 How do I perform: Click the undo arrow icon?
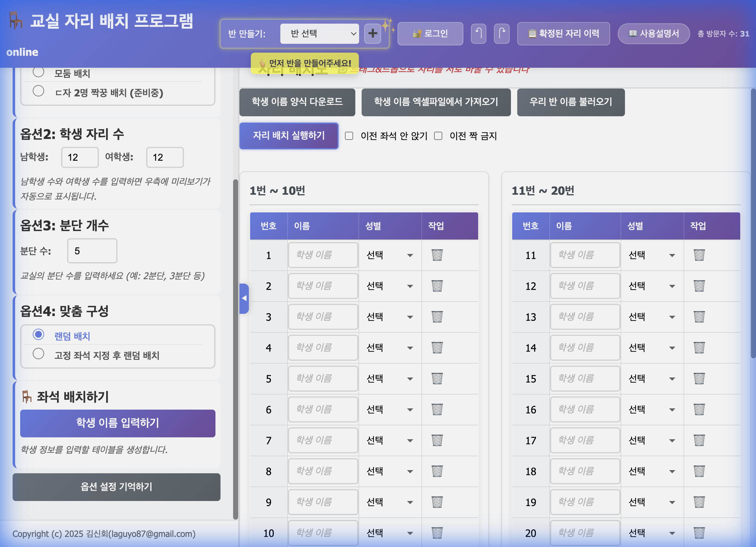(478, 33)
